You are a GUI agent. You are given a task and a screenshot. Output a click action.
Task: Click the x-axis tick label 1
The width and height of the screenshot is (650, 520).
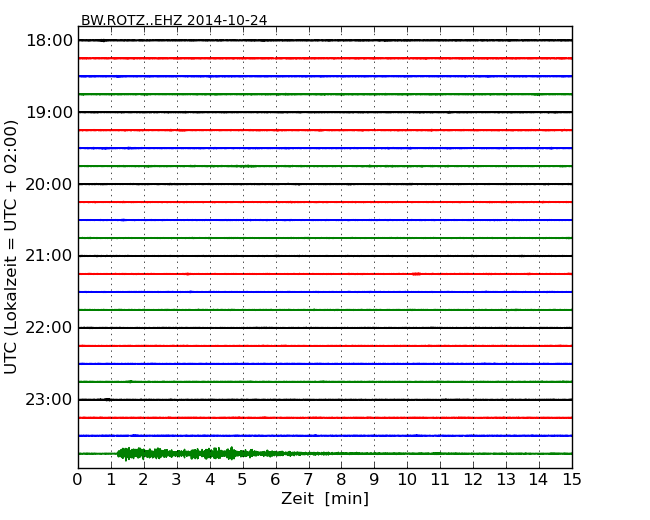pyautogui.click(x=111, y=480)
